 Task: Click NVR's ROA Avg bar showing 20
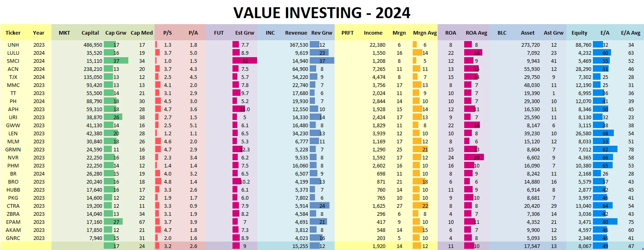tap(474, 157)
